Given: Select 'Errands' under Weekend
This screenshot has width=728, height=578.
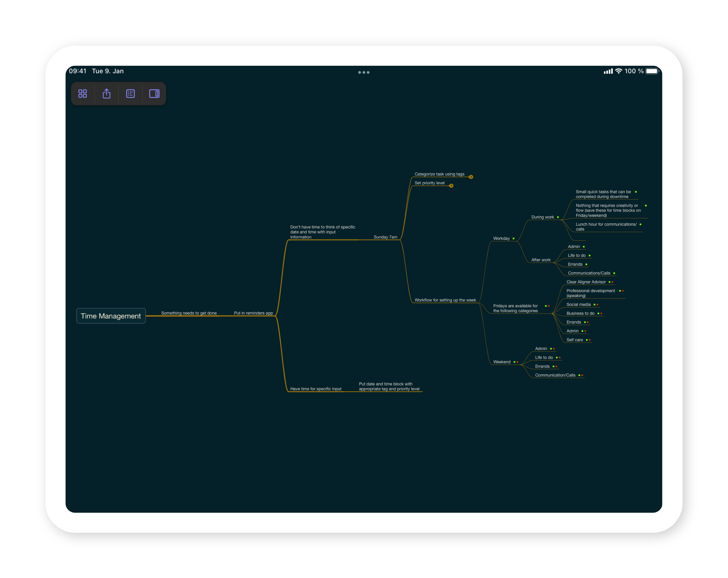Looking at the screenshot, I should [542, 366].
